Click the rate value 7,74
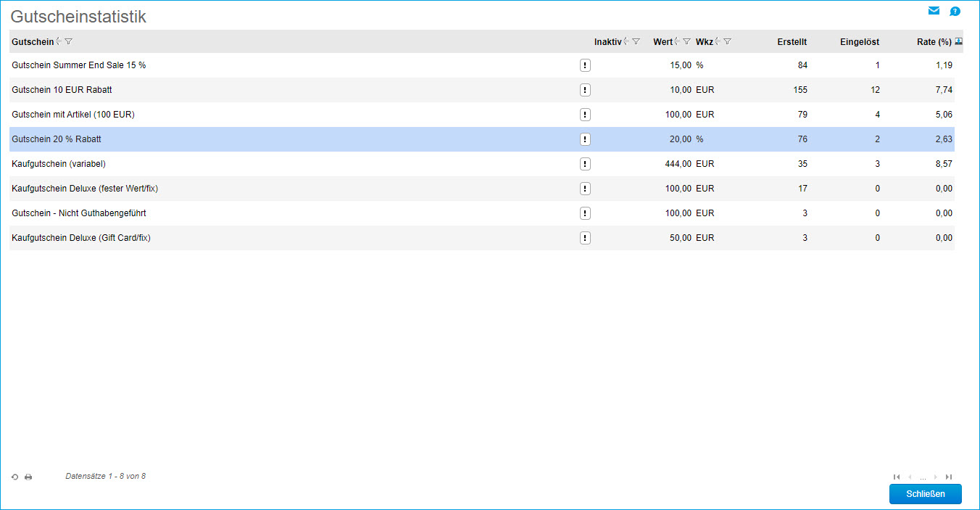Image resolution: width=980 pixels, height=510 pixels. point(944,90)
